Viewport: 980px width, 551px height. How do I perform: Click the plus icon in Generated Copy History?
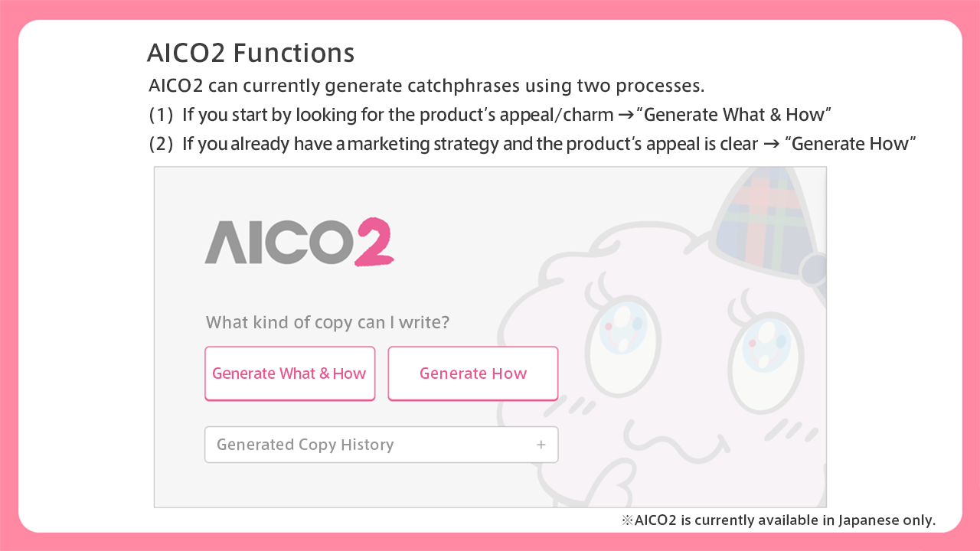click(x=541, y=445)
